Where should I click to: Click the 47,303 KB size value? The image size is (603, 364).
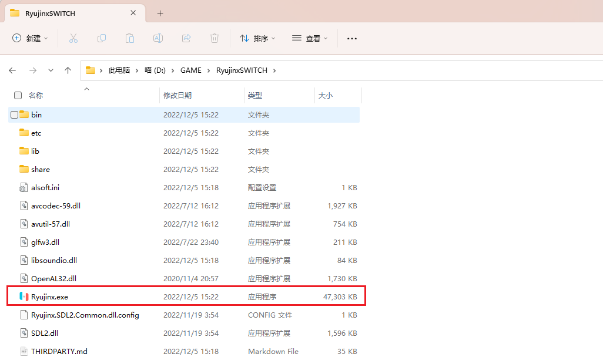[x=340, y=297]
